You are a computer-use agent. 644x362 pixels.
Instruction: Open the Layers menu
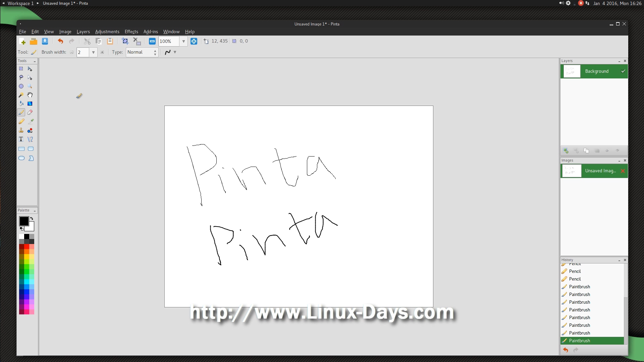point(83,32)
